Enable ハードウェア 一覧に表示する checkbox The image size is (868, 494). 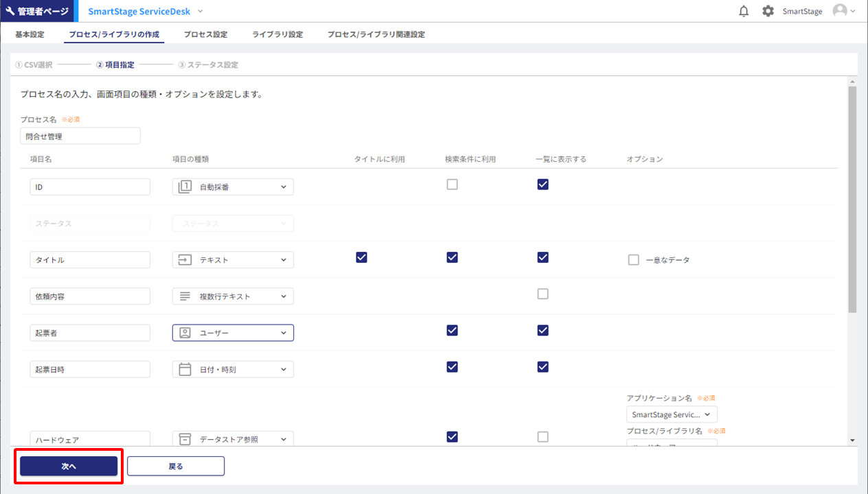click(x=542, y=436)
